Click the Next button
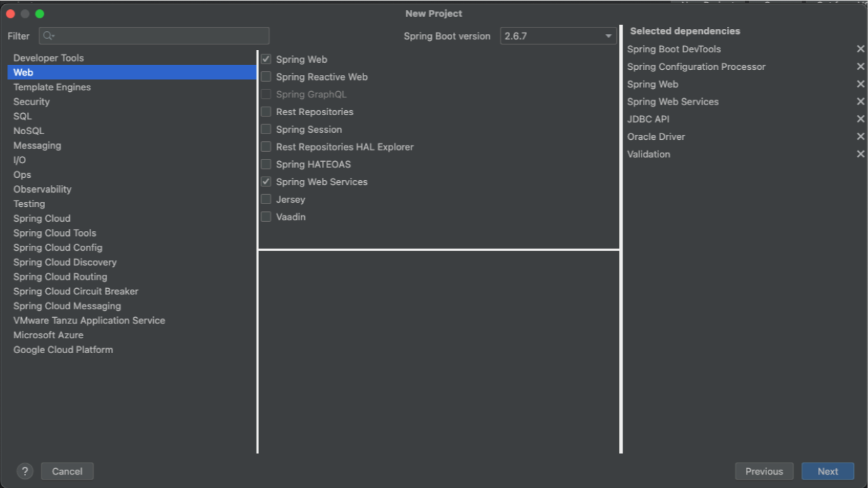The height and width of the screenshot is (488, 868). click(827, 471)
